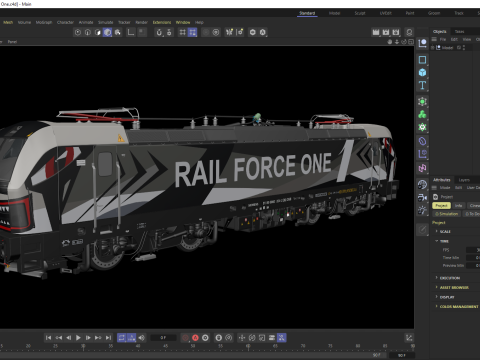Toggle position key icon in timeline
Screen dimensions: 480x360
pyautogui.click(x=242, y=338)
